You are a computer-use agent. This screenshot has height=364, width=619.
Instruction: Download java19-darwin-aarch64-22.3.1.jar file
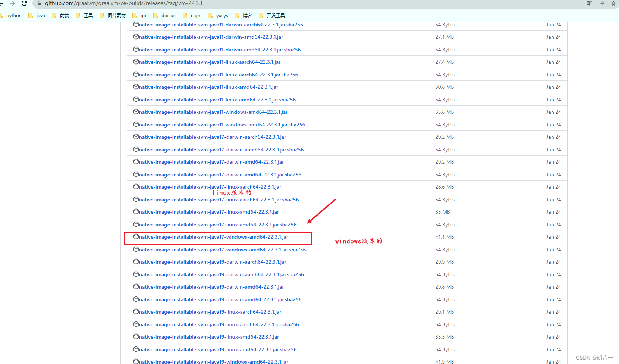(213, 262)
